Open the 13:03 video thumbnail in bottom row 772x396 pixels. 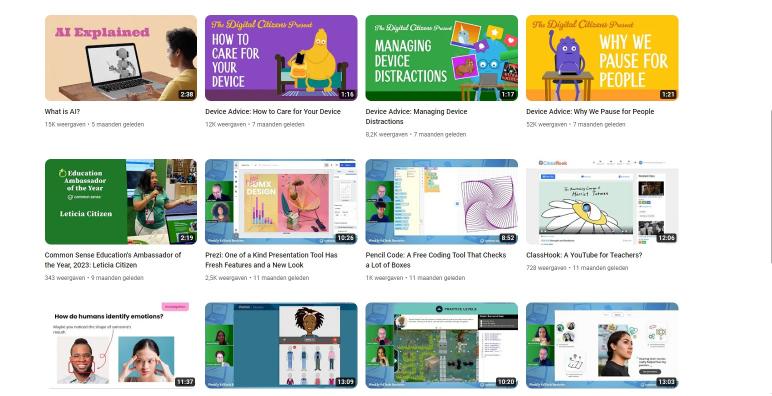tap(602, 345)
